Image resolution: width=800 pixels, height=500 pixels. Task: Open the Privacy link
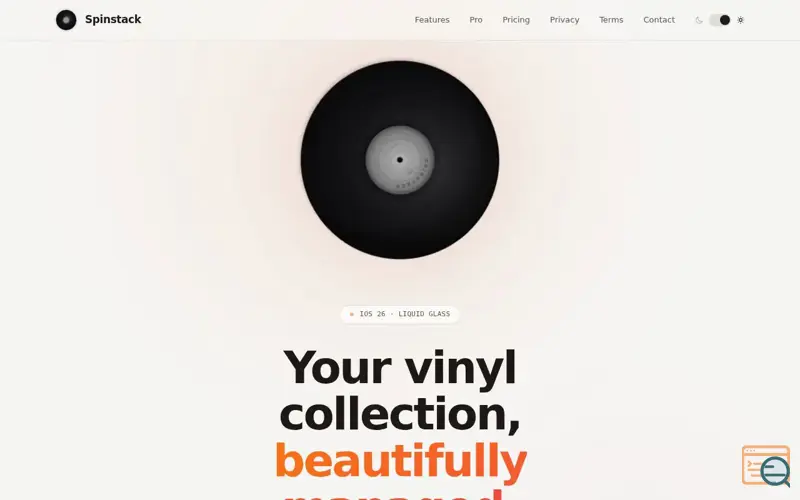tap(564, 20)
